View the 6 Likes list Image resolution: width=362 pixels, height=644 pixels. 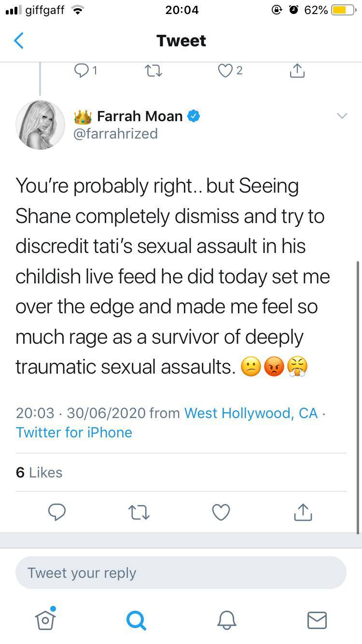(x=39, y=473)
